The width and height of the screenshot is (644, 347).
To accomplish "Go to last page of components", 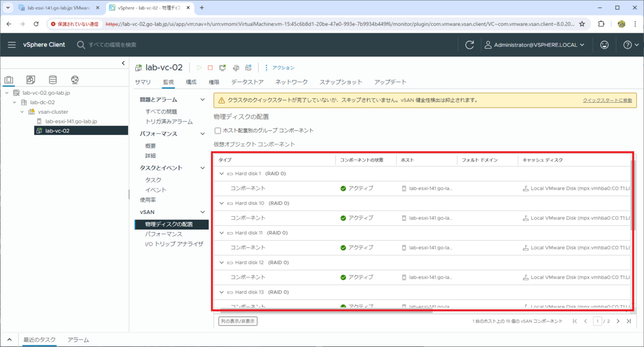I will 628,321.
